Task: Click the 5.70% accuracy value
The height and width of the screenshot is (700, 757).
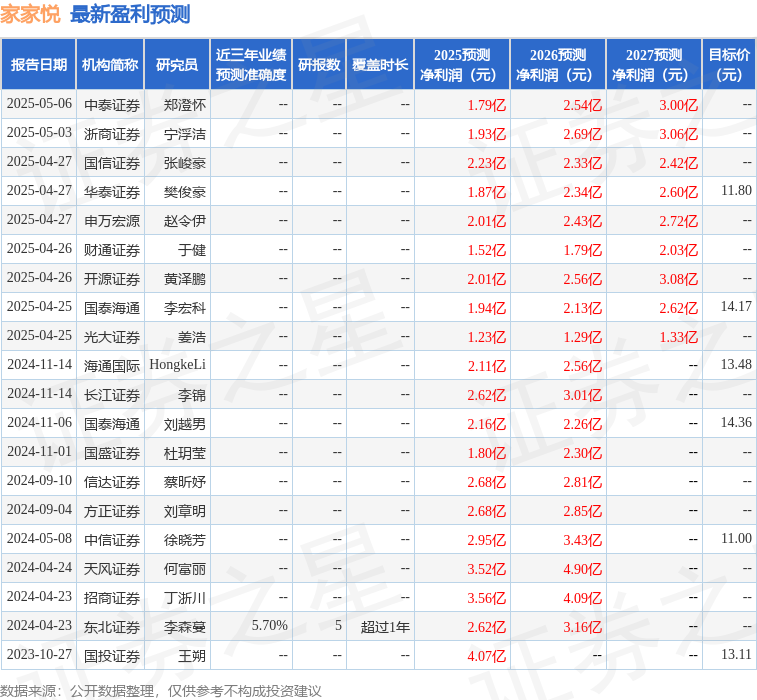Action: pos(269,625)
